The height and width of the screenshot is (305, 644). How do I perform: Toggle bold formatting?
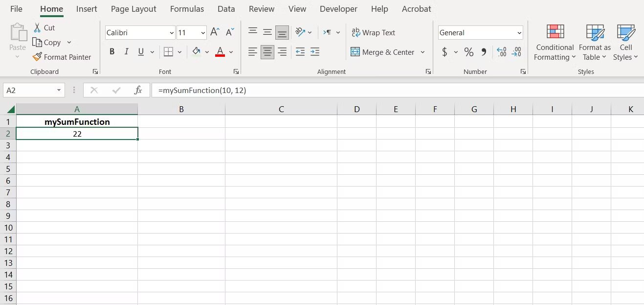pyautogui.click(x=112, y=51)
